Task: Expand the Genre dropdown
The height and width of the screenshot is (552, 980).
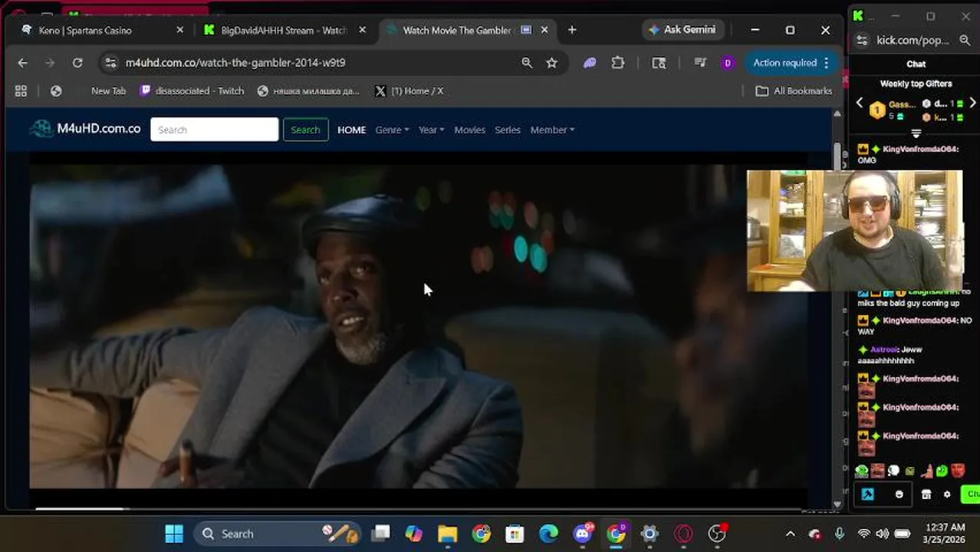Action: pyautogui.click(x=392, y=130)
